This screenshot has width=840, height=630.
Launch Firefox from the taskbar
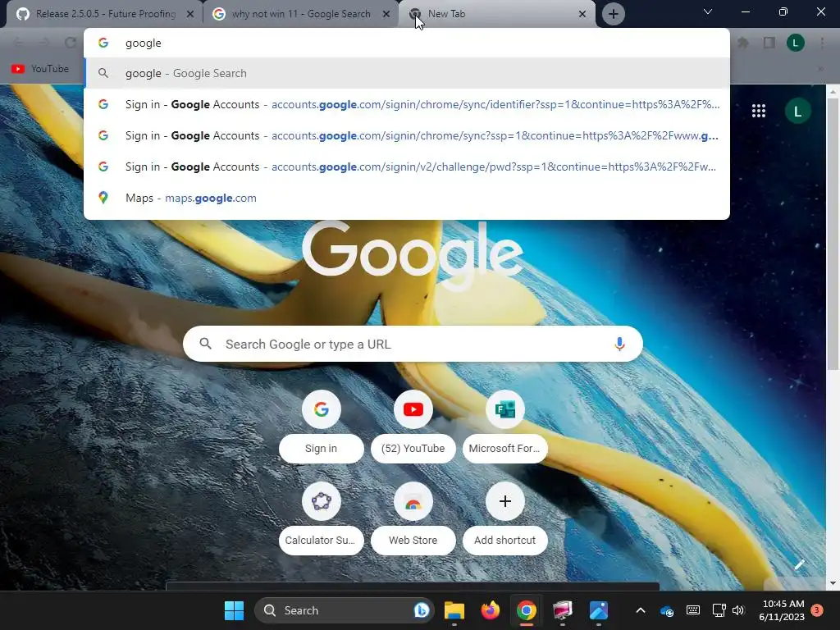pos(491,610)
